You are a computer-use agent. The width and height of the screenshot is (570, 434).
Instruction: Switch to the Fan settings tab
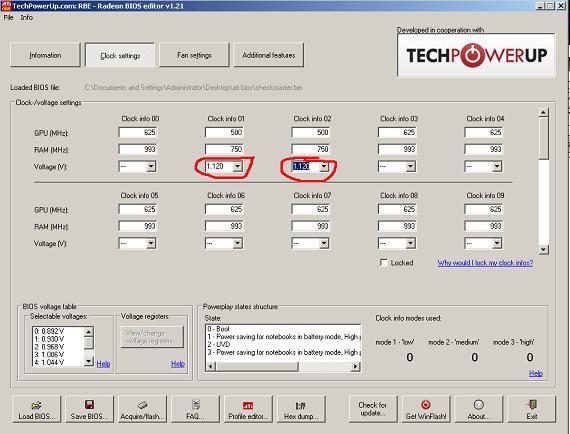pyautogui.click(x=194, y=55)
